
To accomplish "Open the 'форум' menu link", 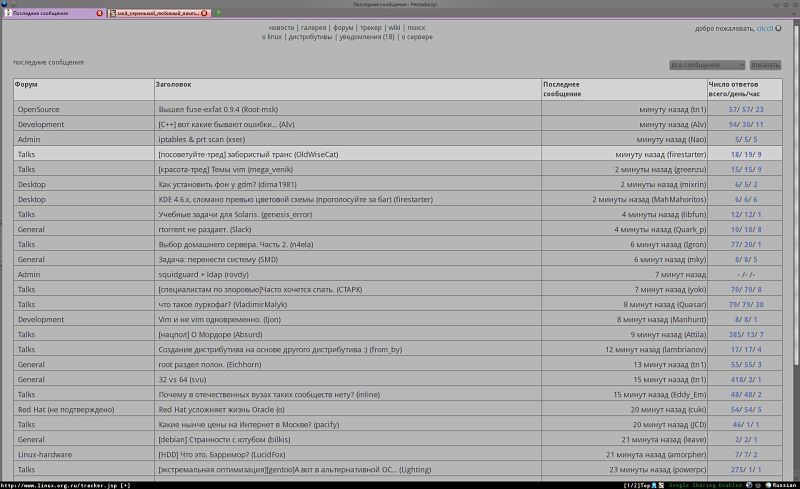I will point(343,28).
